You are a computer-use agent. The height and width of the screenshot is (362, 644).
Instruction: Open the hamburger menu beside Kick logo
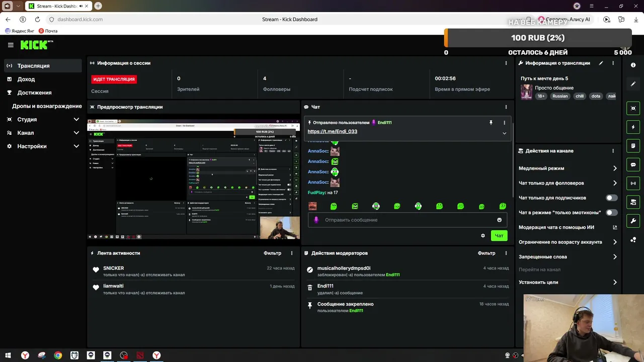point(11,45)
